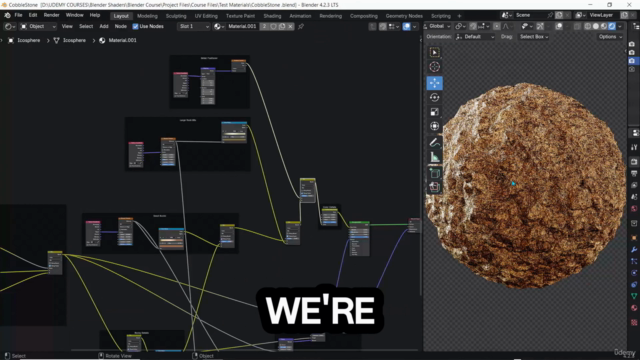Switch viewport to Material Preview shading
This screenshot has width=640, height=360.
coord(604,27)
